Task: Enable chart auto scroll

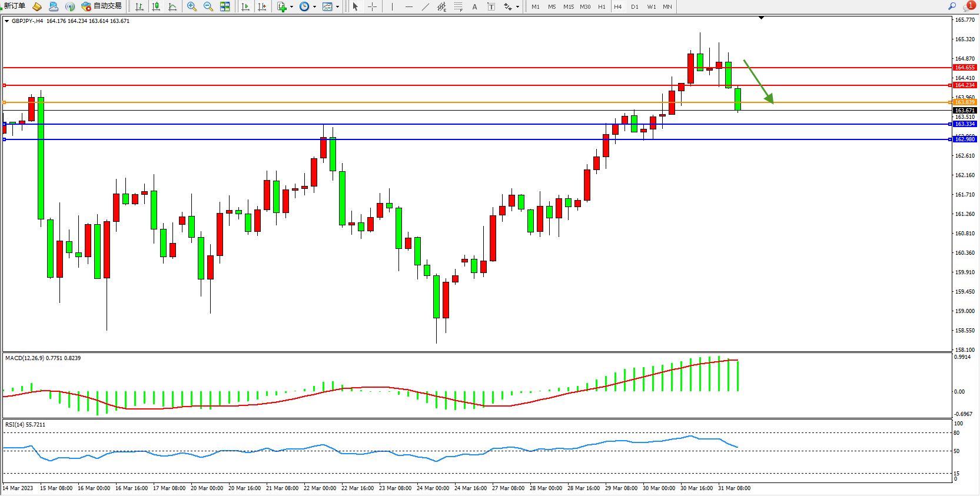Action: 245,6
